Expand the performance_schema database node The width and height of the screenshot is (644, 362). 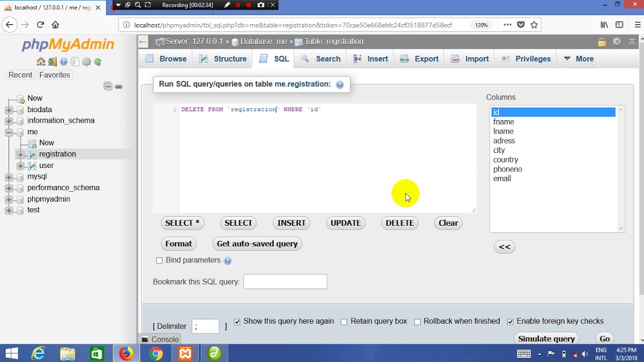click(x=9, y=188)
